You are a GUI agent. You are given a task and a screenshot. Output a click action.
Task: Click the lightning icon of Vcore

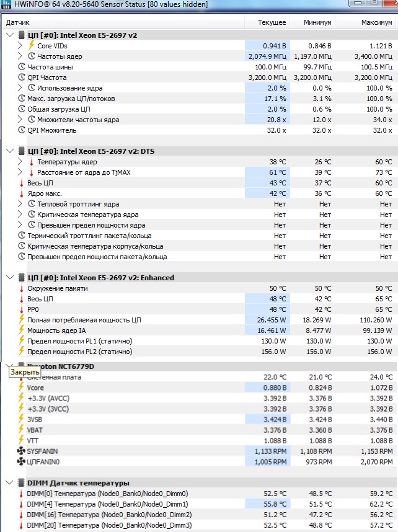point(21,387)
